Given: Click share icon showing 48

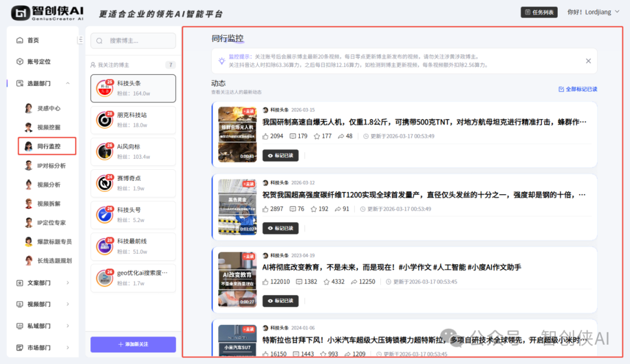Looking at the screenshot, I should tap(341, 136).
